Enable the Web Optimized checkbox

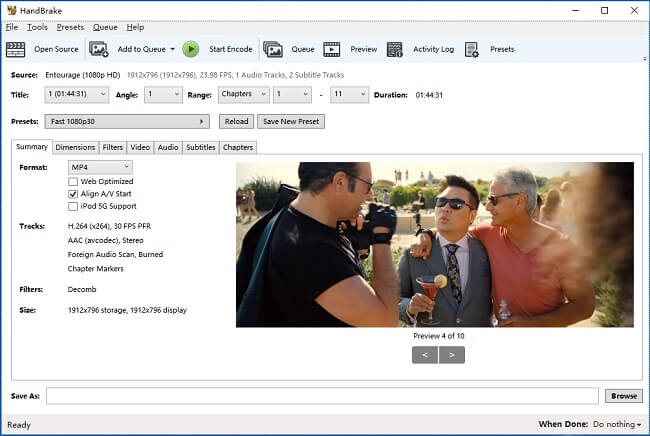pyautogui.click(x=73, y=181)
